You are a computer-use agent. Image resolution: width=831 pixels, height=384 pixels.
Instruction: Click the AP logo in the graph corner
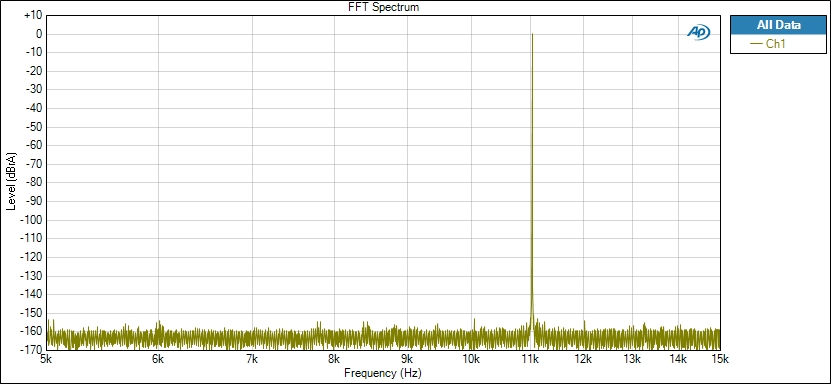pos(699,32)
